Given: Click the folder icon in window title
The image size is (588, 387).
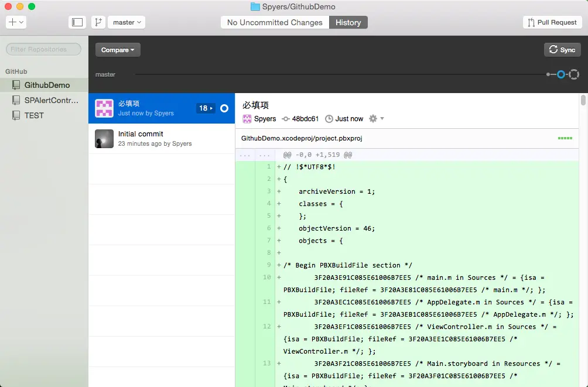Looking at the screenshot, I should (255, 6).
